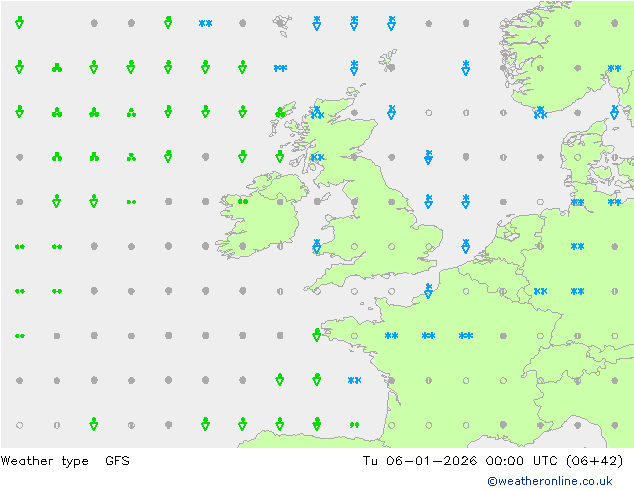Click the green drizzle symbol over northwest Ireland
The height and width of the screenshot is (490, 634).
243,201
